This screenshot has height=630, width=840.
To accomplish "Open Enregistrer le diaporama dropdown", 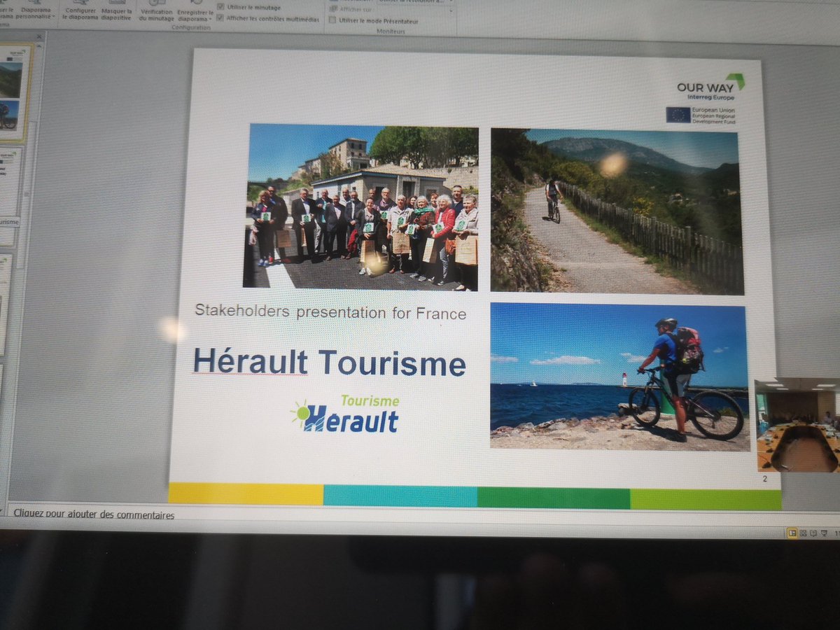I will [195, 10].
